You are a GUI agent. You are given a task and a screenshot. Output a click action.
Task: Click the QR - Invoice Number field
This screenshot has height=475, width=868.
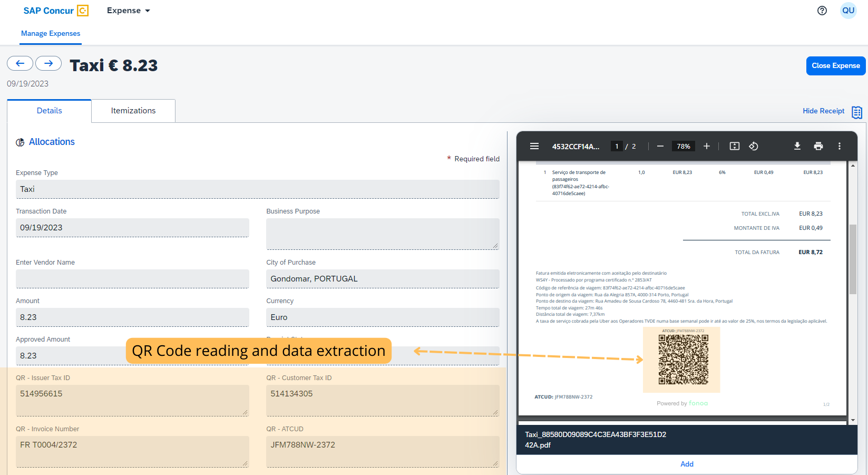coord(132,452)
